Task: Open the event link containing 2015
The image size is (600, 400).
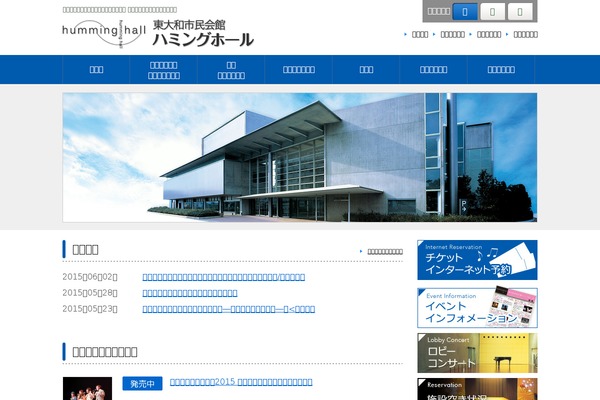Action: coord(241,382)
